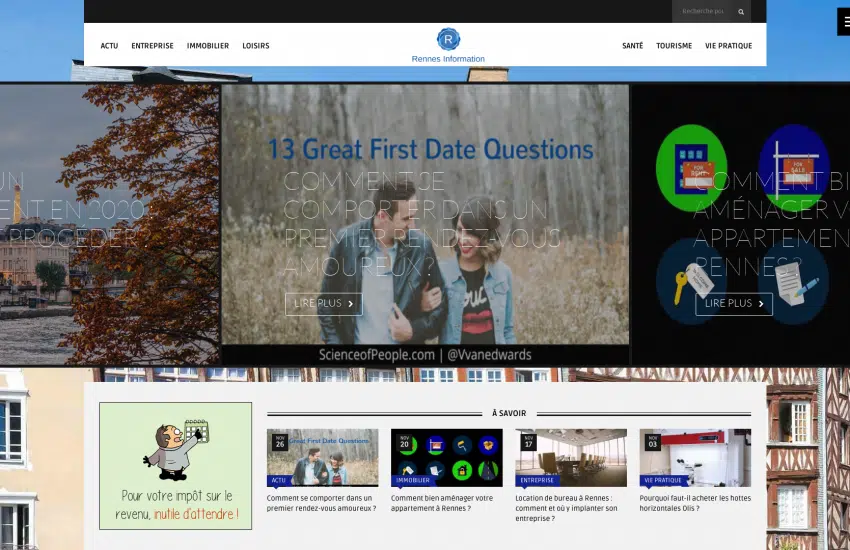Open the hamburger menu icon

(845, 21)
